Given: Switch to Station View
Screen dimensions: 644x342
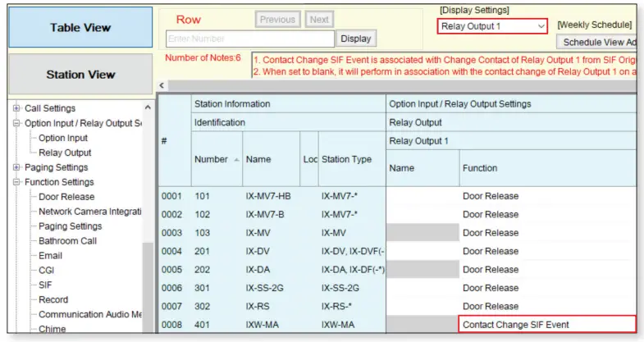Looking at the screenshot, I should 80,75.
